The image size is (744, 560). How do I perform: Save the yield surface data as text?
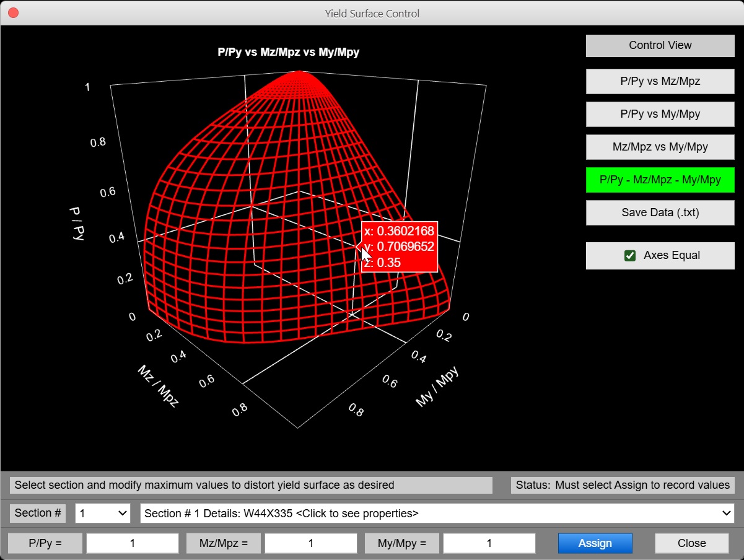(x=660, y=212)
